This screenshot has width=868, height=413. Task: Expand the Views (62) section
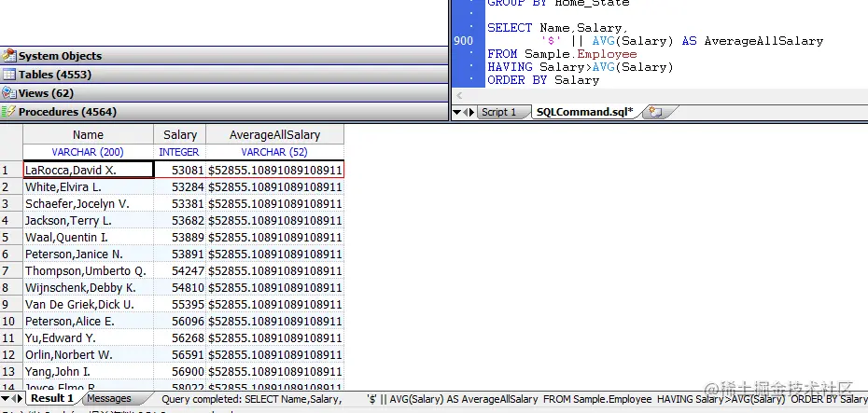[224, 93]
